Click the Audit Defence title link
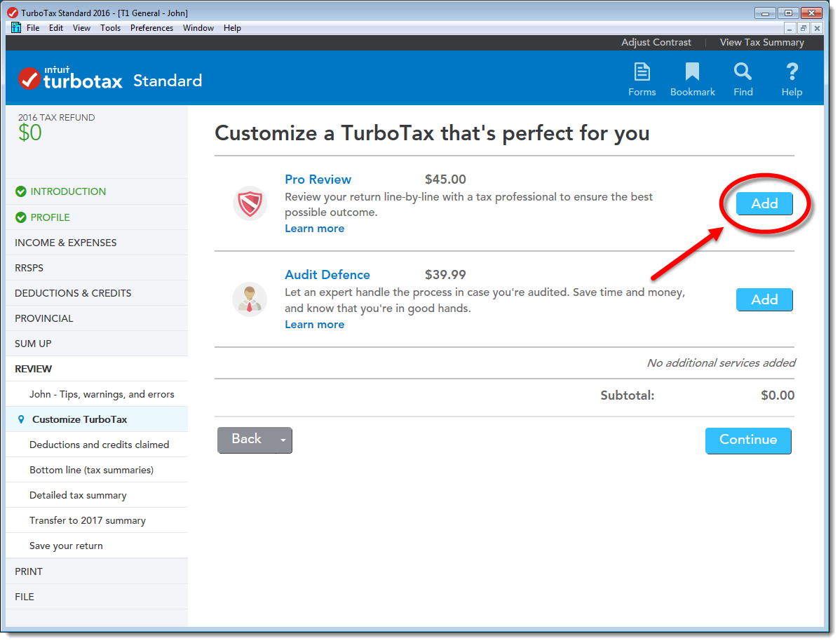 (327, 275)
